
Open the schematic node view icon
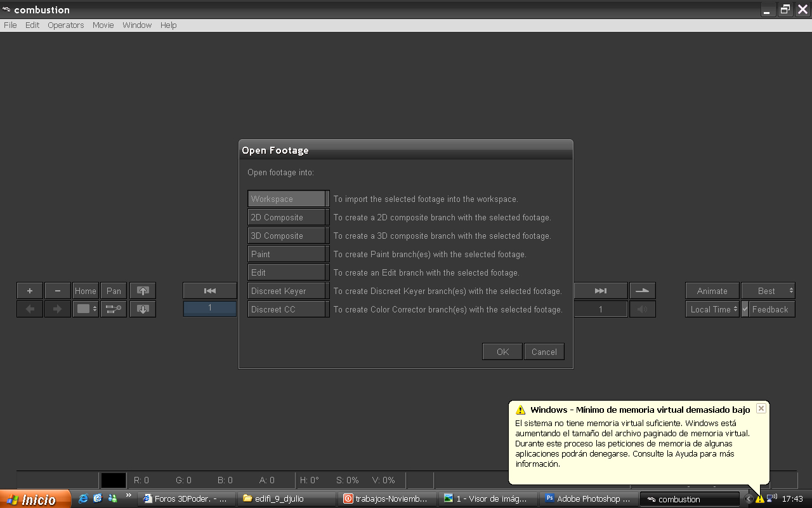point(114,309)
